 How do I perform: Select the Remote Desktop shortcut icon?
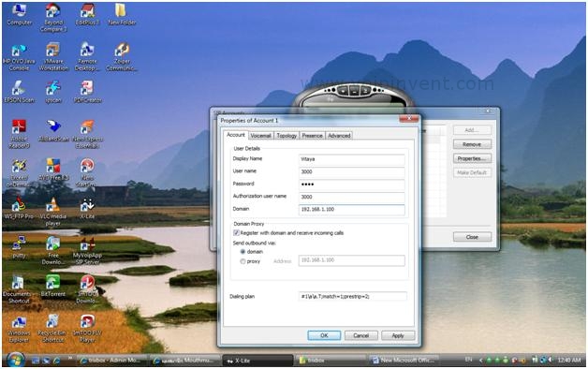(87, 57)
